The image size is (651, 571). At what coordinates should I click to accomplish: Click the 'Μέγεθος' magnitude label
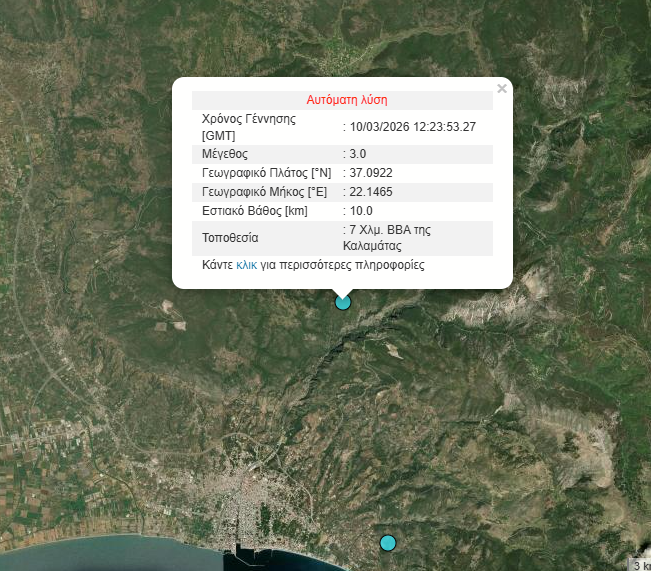(225, 154)
